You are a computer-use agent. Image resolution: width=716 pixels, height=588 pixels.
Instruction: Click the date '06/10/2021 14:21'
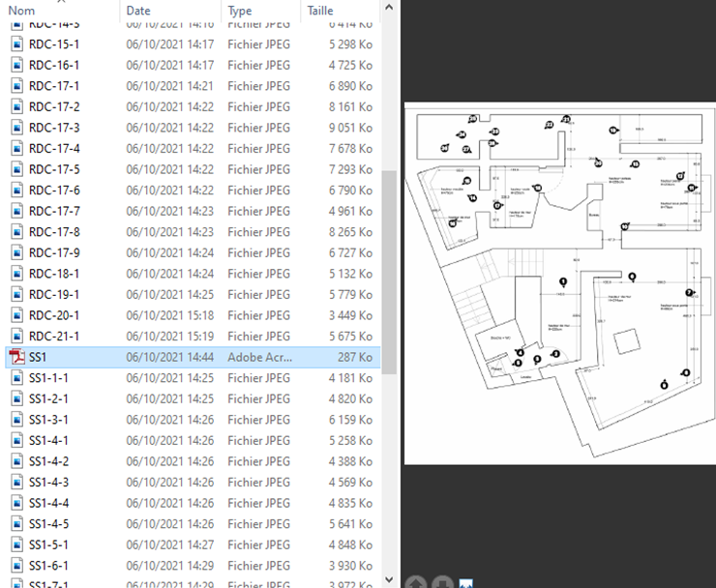[x=170, y=86]
